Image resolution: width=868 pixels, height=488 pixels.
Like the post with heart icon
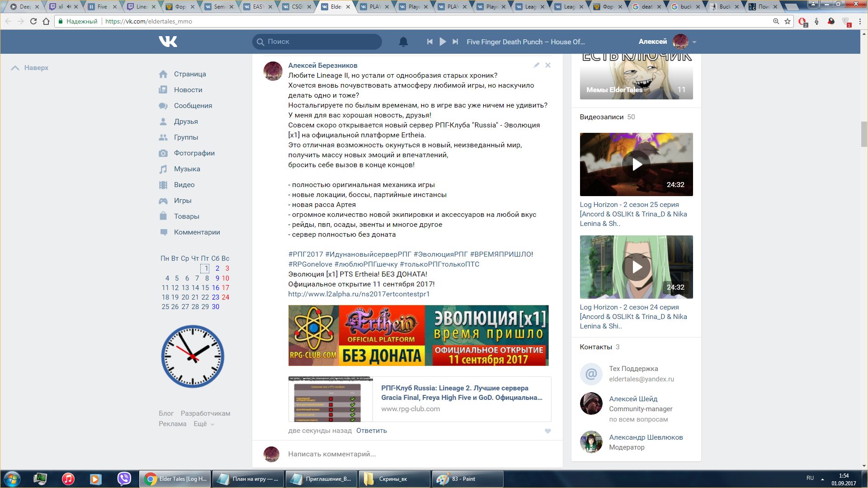tap(547, 431)
